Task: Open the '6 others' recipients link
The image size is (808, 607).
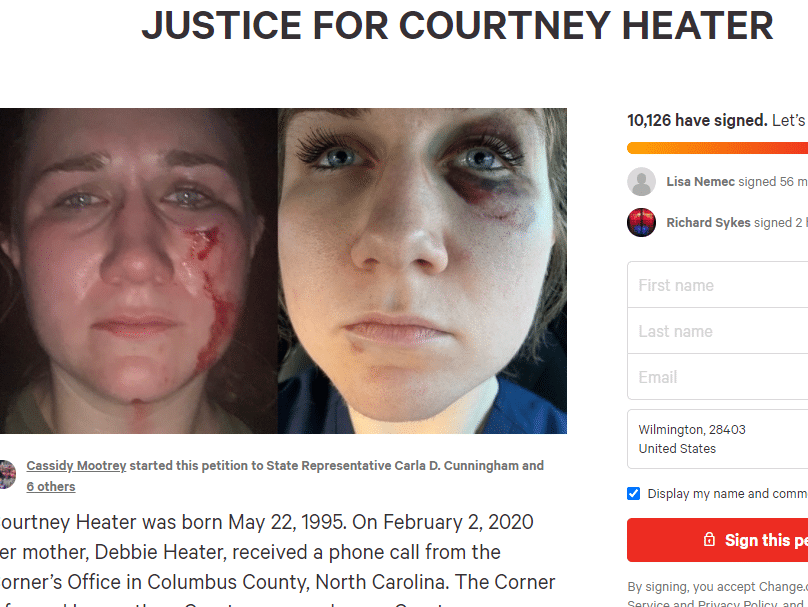Action: click(x=51, y=486)
